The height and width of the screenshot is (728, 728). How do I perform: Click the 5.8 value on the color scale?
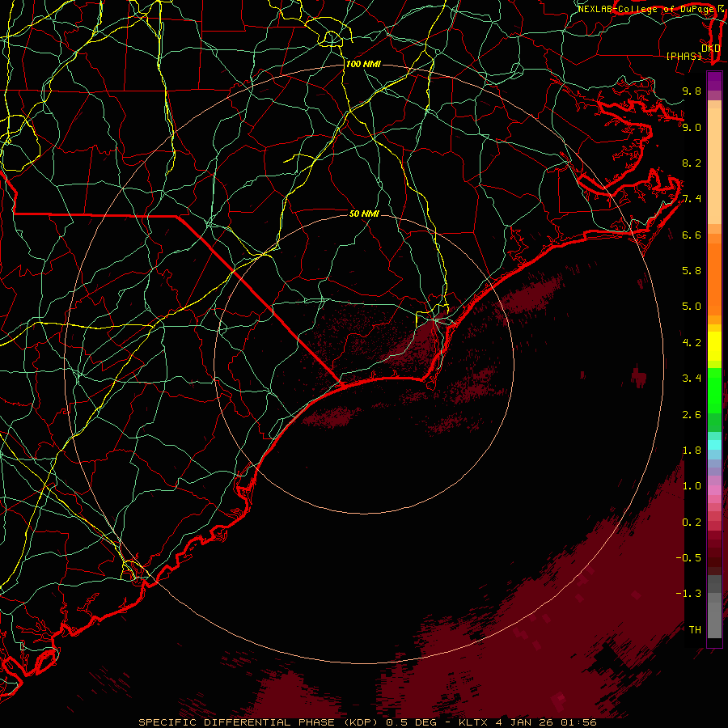pyautogui.click(x=692, y=271)
